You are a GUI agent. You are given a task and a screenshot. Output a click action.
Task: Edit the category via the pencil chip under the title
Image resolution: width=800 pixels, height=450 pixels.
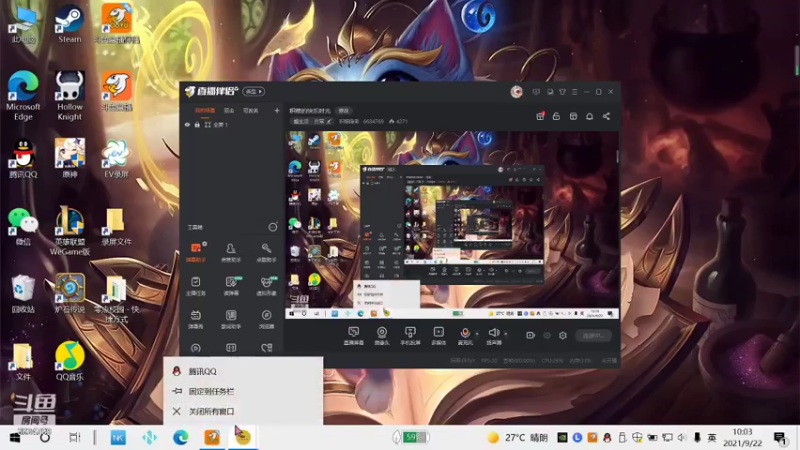coord(312,121)
